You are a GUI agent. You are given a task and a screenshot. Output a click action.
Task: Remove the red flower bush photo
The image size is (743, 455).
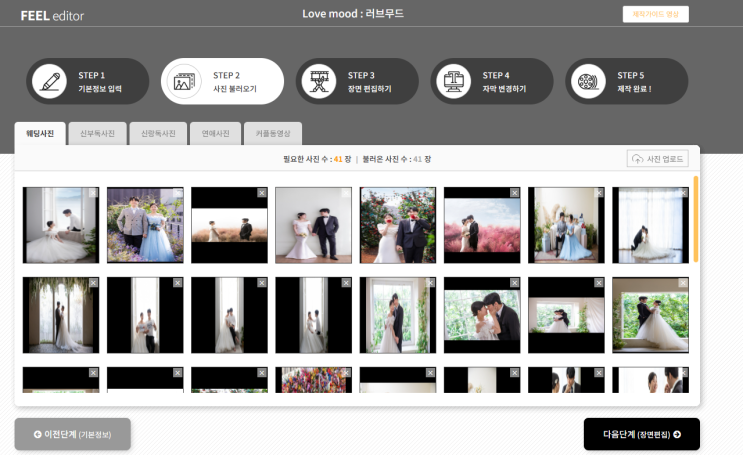pos(430,192)
